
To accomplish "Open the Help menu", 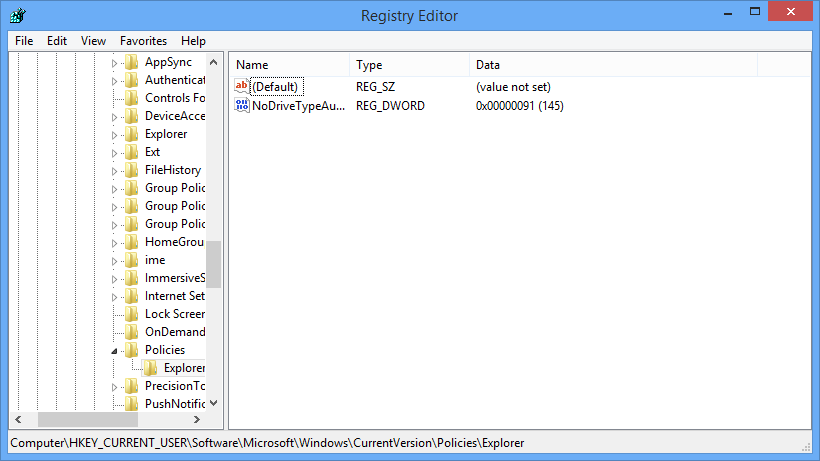I will 193,41.
